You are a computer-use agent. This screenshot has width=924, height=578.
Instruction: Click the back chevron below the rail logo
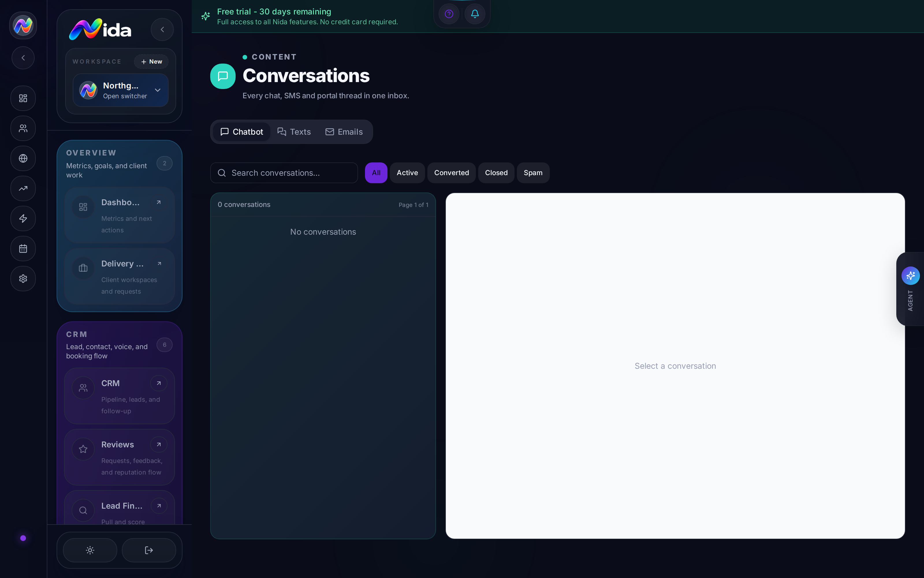tap(23, 58)
